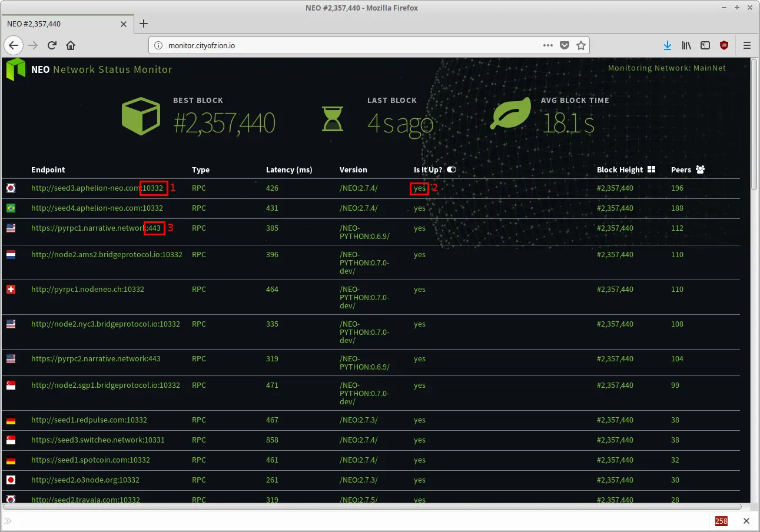Open the Firefox hamburger menu
The width and height of the screenshot is (760, 532).
click(x=746, y=45)
